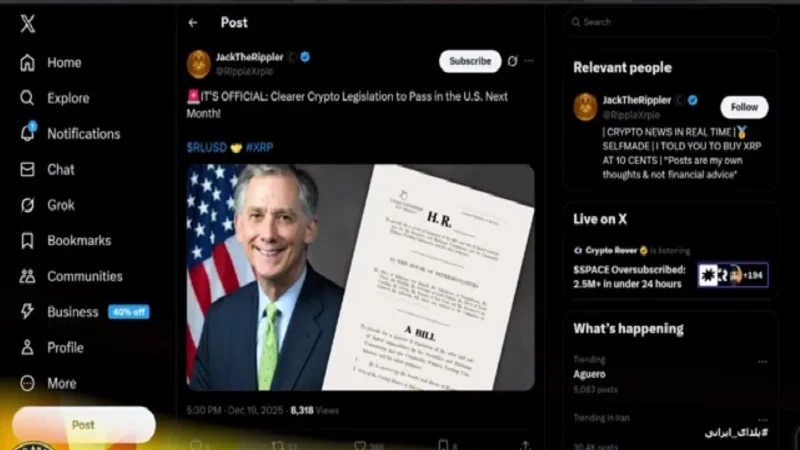800x450 pixels.
Task: Open post's three-dot more menu
Action: pos(529,61)
